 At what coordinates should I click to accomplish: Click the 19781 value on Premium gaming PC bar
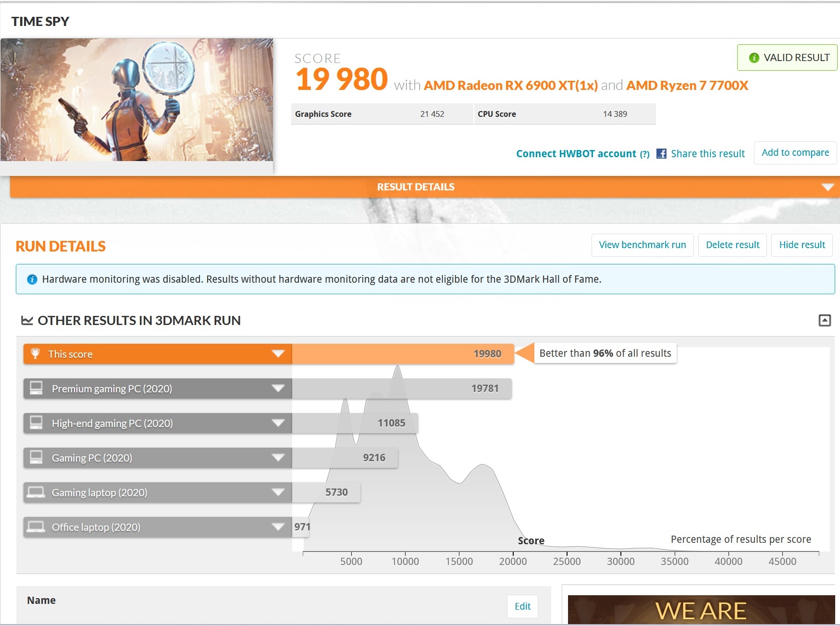tap(485, 388)
